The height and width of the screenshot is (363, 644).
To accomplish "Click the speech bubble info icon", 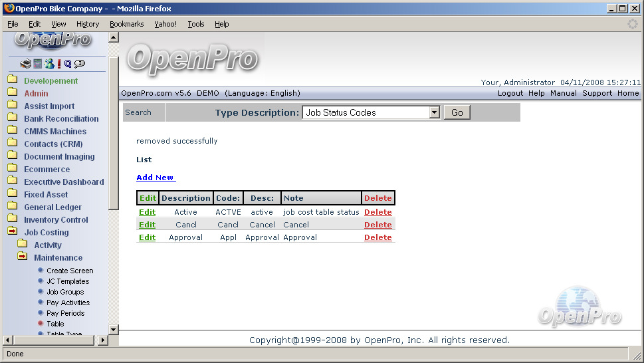I will tap(80, 64).
